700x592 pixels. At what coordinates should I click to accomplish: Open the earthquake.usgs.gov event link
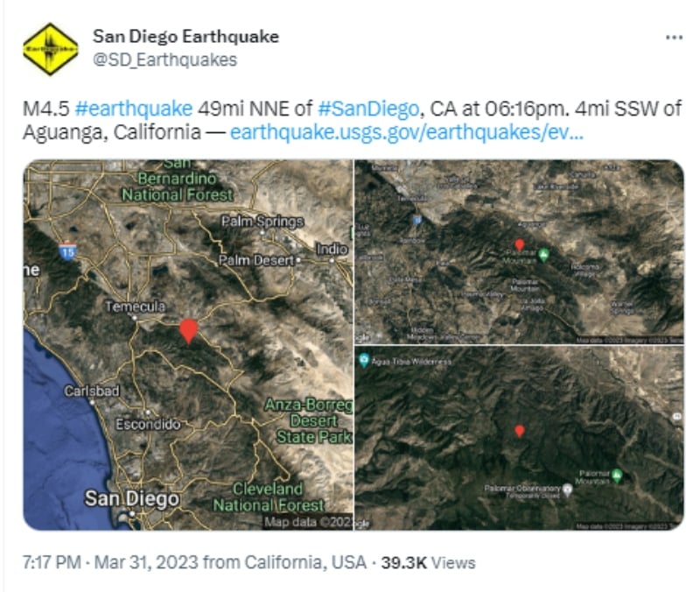point(407,132)
